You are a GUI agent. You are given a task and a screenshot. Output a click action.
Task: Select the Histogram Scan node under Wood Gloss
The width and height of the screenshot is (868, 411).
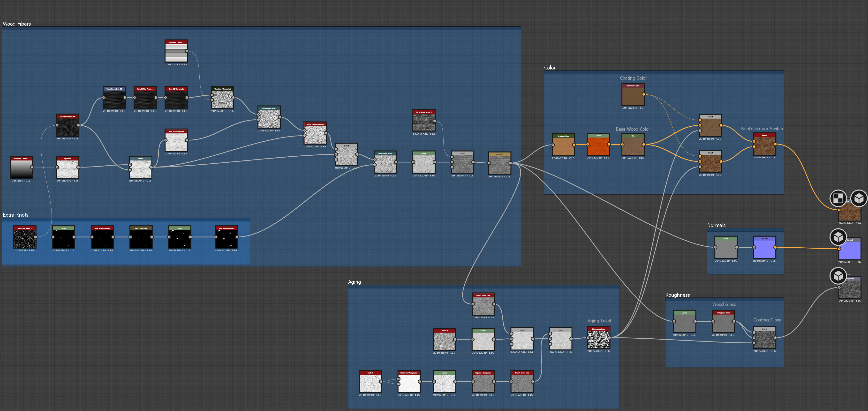(x=723, y=321)
